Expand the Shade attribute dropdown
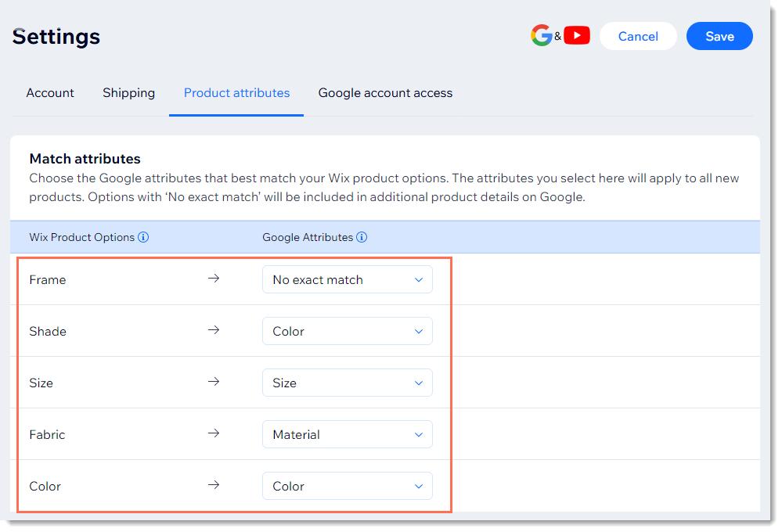The width and height of the screenshot is (782, 532). click(347, 331)
